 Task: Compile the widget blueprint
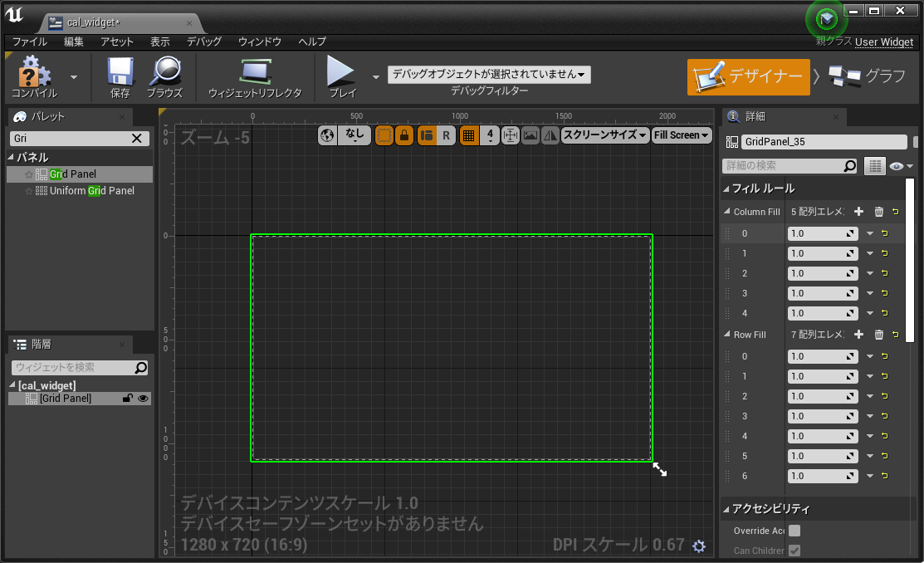[34, 77]
